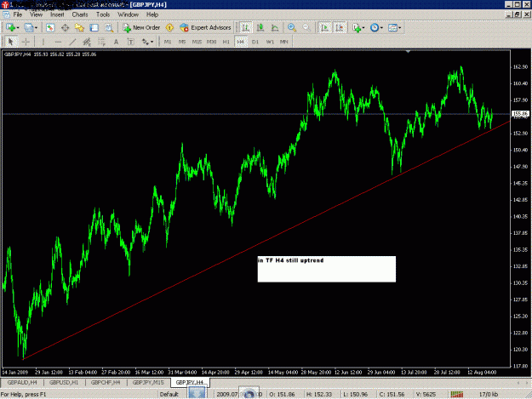Pick the horizontal line drawing tool

(58, 42)
